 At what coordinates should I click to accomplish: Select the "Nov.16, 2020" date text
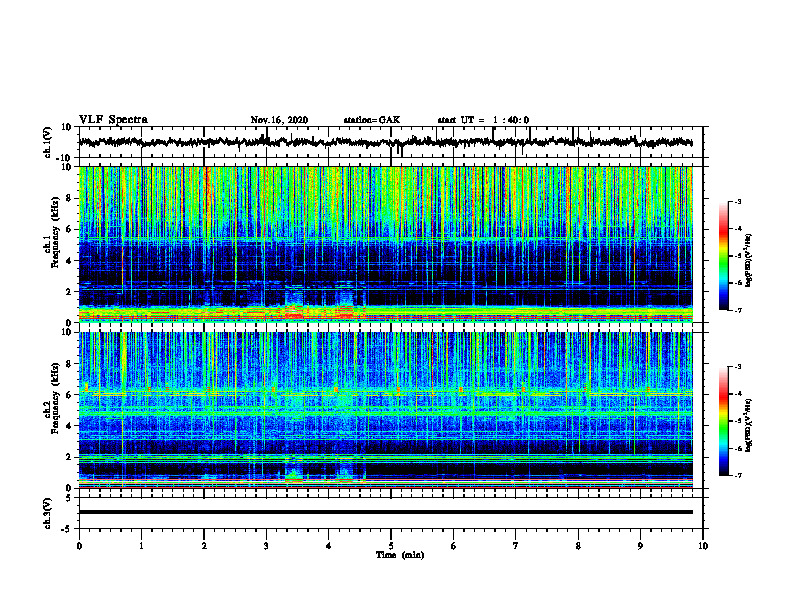(x=279, y=120)
